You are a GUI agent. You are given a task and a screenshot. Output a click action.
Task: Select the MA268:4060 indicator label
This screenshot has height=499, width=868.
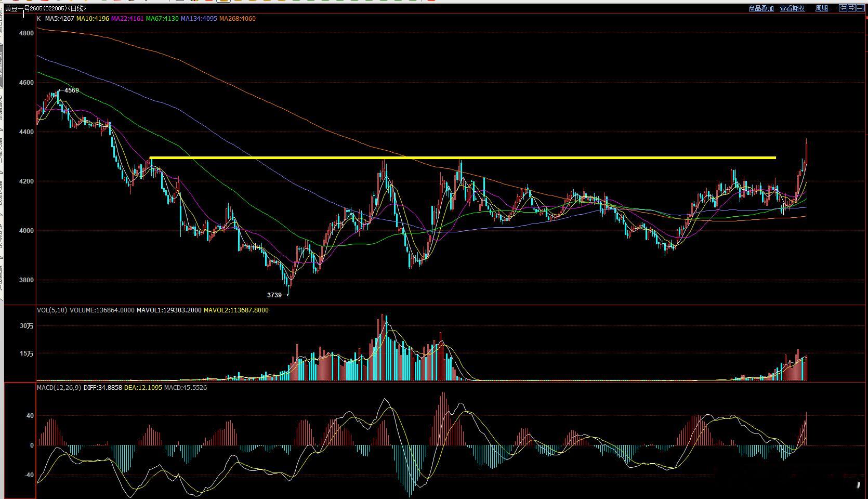[x=238, y=19]
